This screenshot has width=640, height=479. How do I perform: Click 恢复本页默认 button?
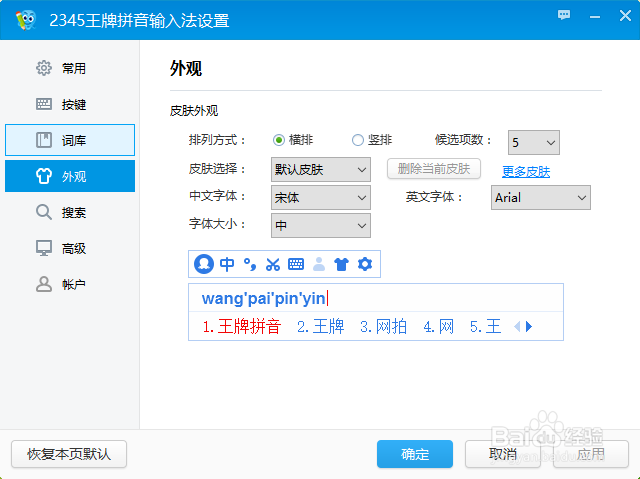[69, 454]
